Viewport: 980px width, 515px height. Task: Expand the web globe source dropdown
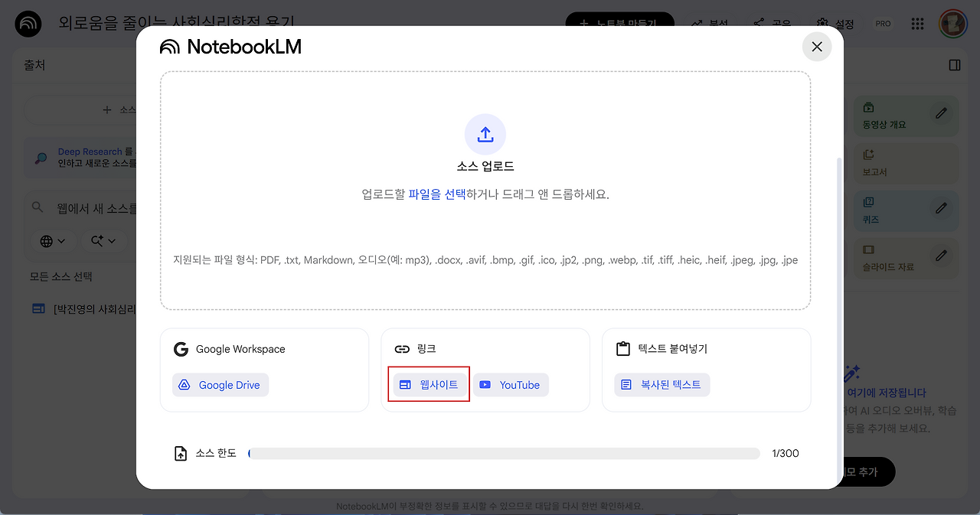tap(53, 241)
